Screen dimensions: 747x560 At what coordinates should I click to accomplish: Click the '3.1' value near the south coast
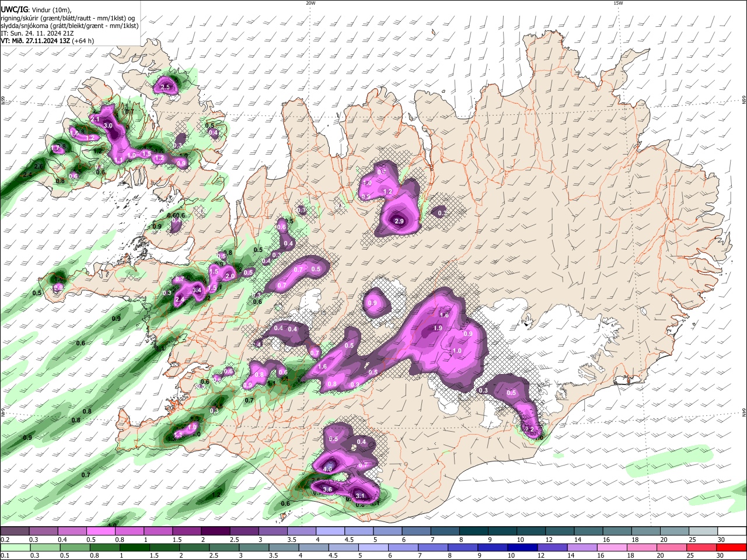pyautogui.click(x=360, y=496)
